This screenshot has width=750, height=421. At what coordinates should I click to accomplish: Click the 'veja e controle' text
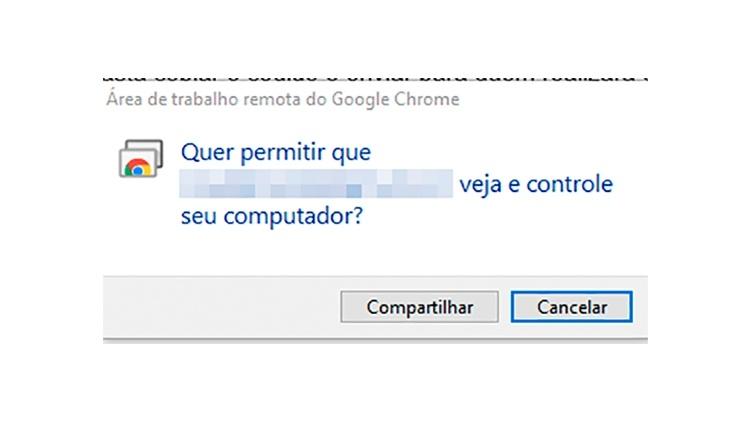536,184
